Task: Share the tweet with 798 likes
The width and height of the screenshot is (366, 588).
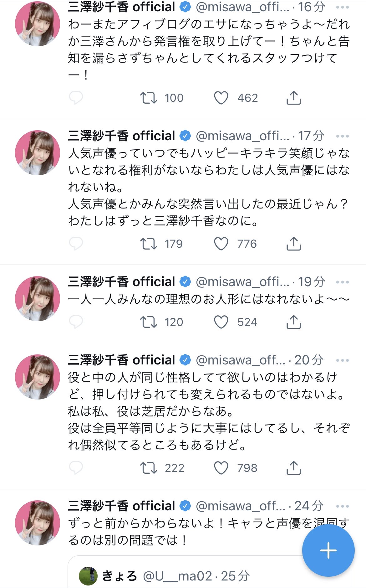Action: coord(293,468)
